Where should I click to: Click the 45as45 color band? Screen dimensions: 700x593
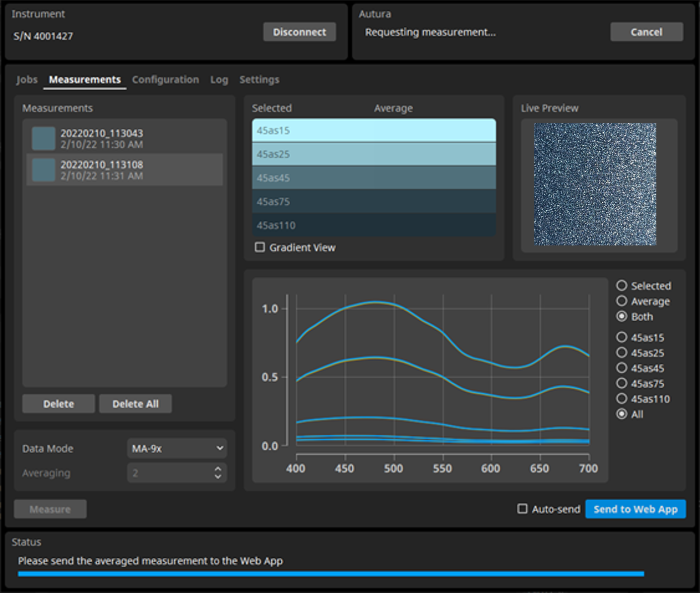click(374, 178)
